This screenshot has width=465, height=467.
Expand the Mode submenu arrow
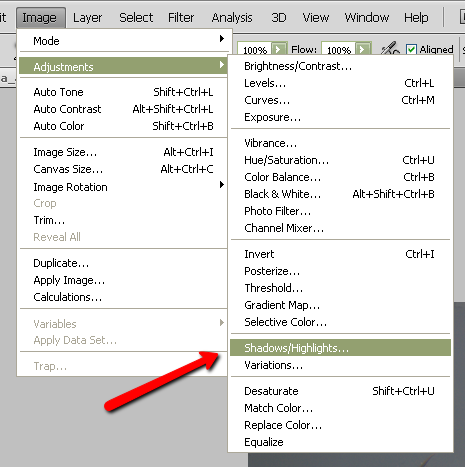(x=222, y=39)
